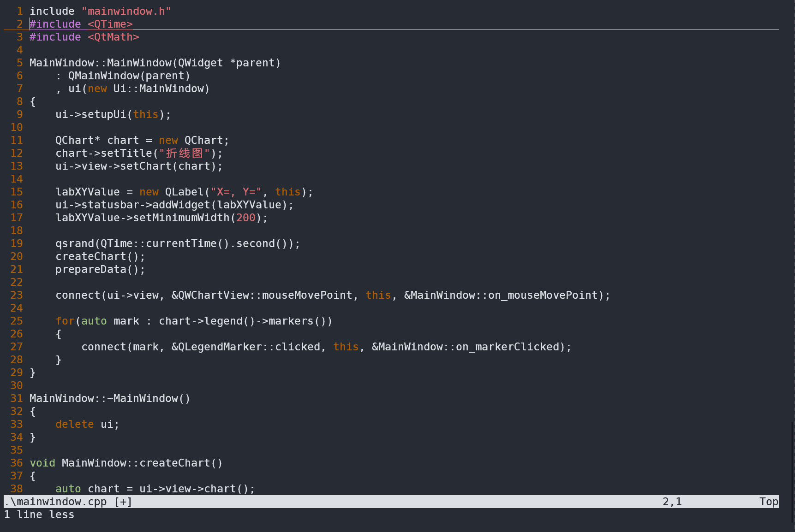
Task: Click ui->view->setChart(chart); line
Action: point(139,166)
